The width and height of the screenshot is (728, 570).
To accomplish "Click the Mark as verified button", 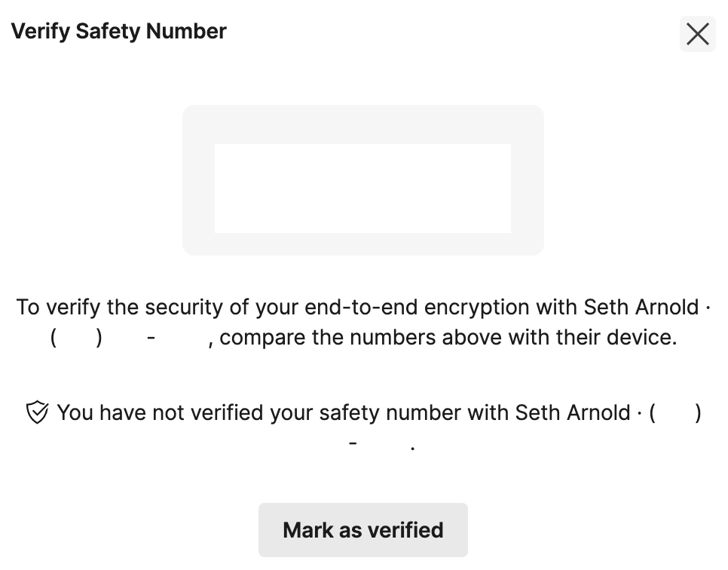I will [x=363, y=529].
